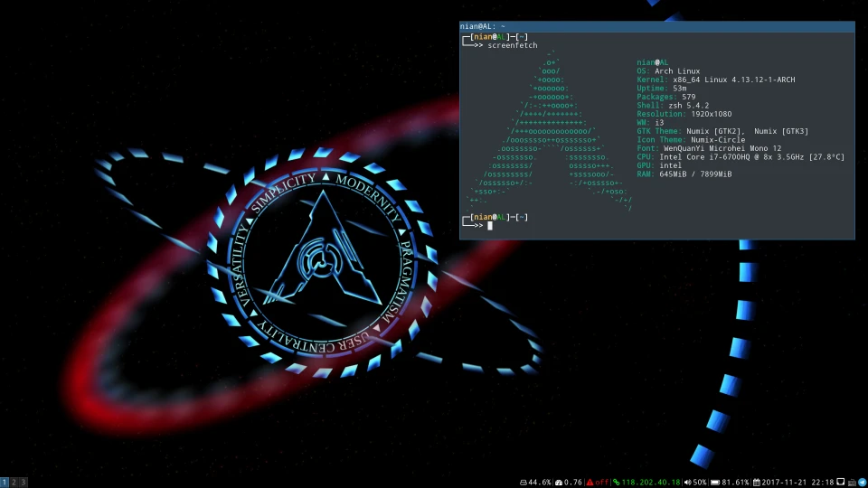Viewport: 868px width, 488px height.
Task: Click the 'Uptime: 53m' line
Action: [662, 88]
